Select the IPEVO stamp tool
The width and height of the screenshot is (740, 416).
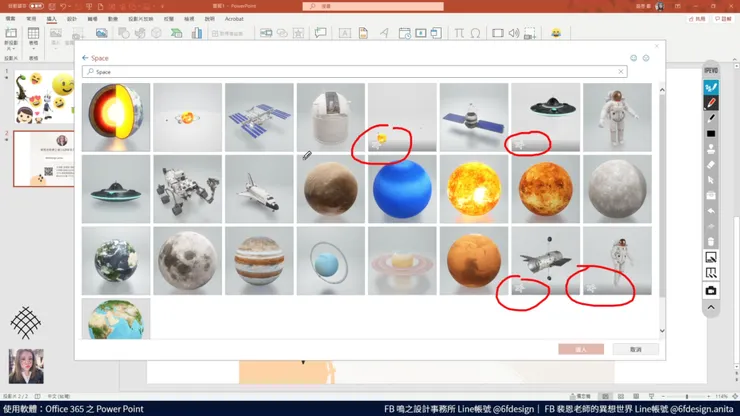pos(711,149)
